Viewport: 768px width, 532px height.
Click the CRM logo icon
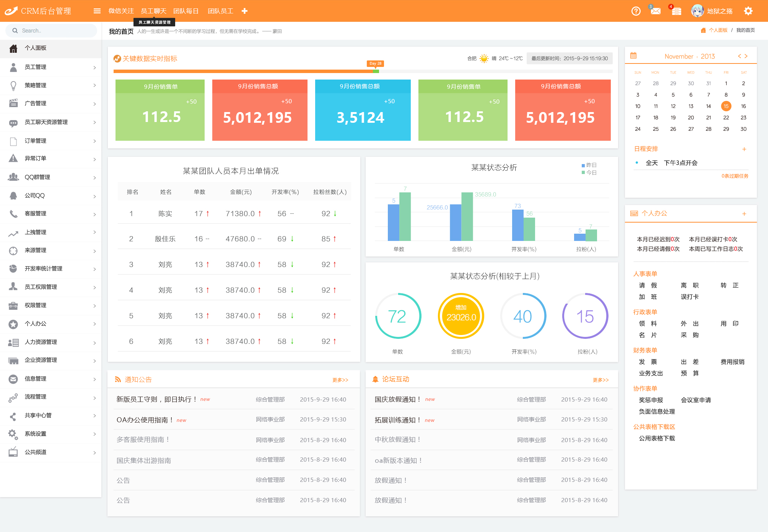pos(11,11)
